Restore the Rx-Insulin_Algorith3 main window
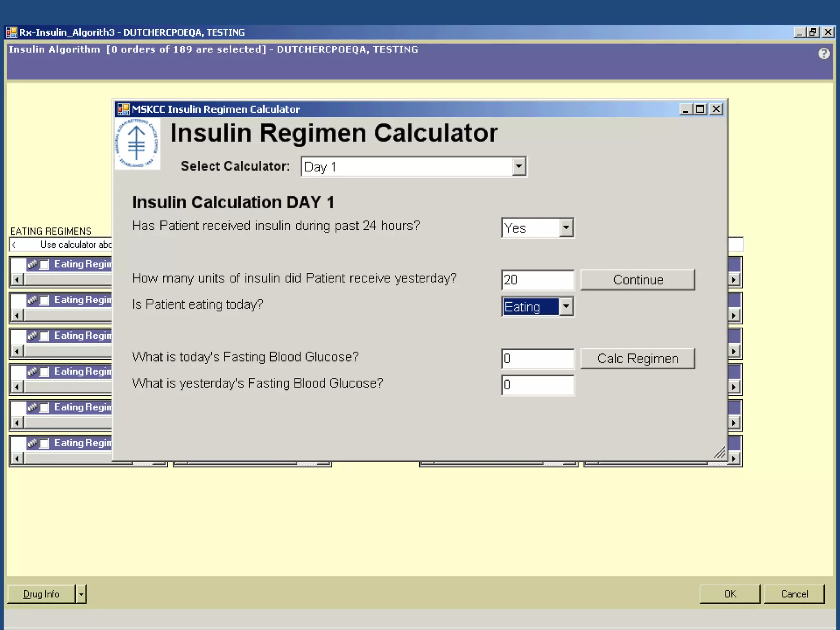Viewport: 840px width, 630px height. point(813,32)
